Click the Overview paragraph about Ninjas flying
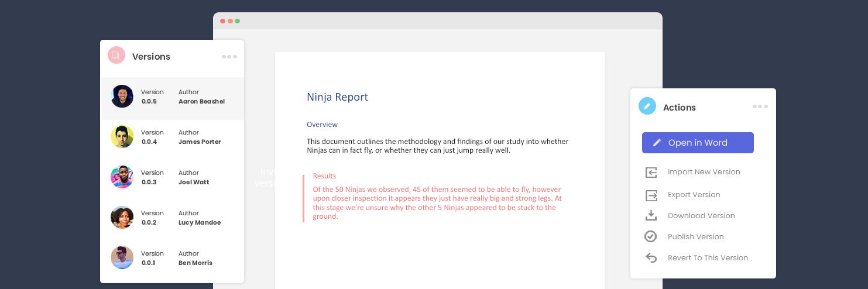The image size is (868, 289). 437,146
